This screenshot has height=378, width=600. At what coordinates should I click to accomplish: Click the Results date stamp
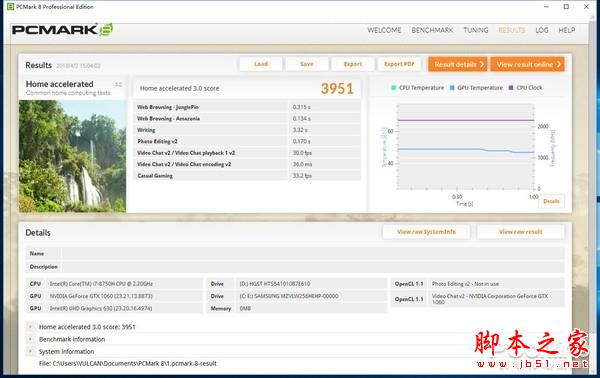tap(78, 66)
